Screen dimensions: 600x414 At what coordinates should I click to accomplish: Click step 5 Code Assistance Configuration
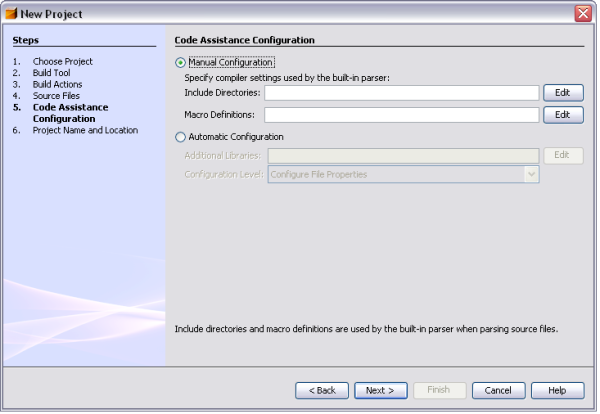click(x=70, y=113)
